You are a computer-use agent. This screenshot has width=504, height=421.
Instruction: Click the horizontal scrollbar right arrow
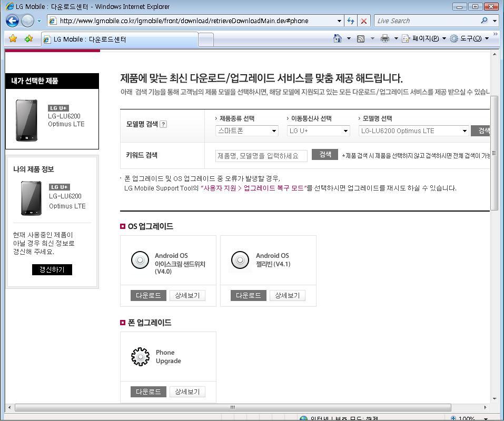pos(486,407)
